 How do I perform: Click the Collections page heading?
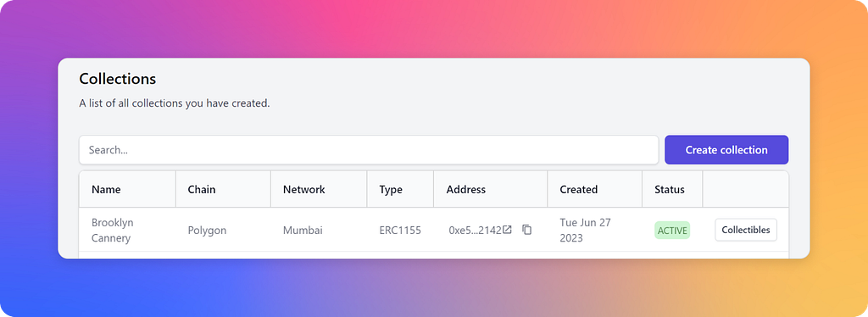point(117,79)
